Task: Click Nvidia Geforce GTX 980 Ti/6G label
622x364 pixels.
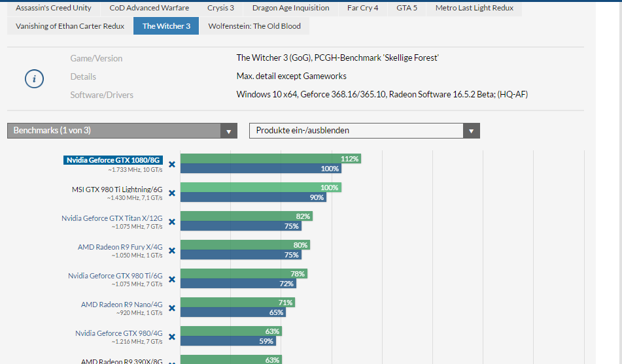Action: (x=115, y=276)
